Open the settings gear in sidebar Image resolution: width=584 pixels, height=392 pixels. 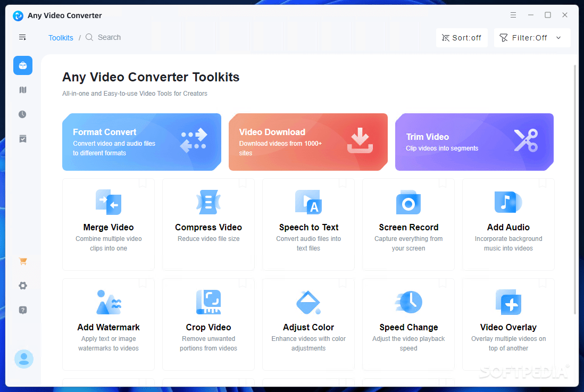point(23,286)
